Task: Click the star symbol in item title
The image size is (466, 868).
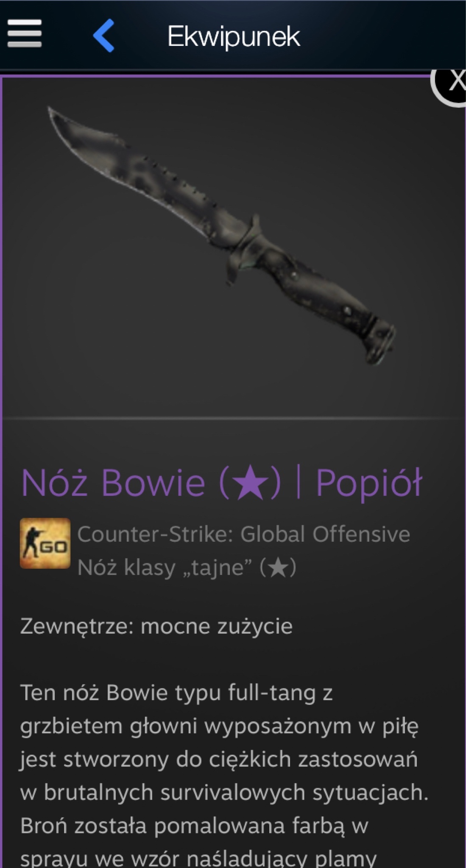Action: (x=250, y=483)
